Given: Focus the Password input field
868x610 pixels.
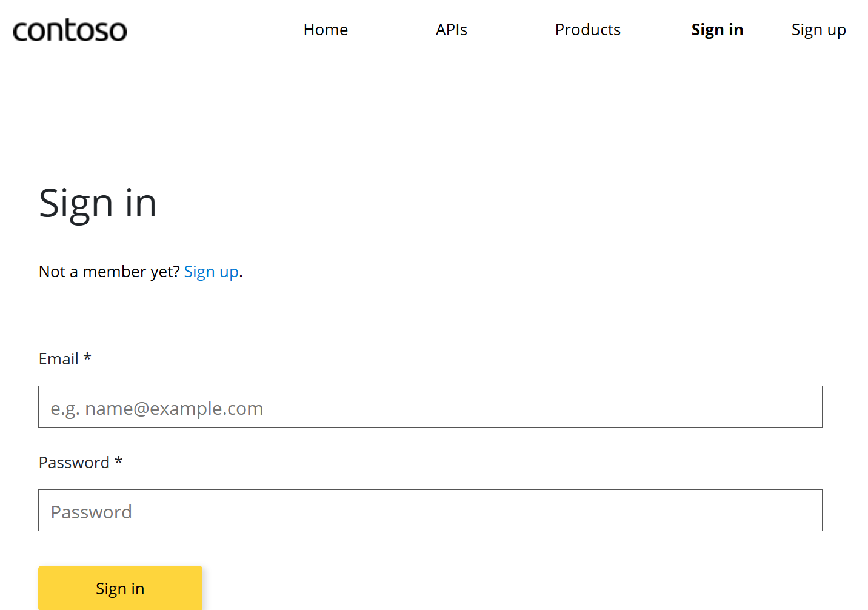Looking at the screenshot, I should [x=430, y=511].
